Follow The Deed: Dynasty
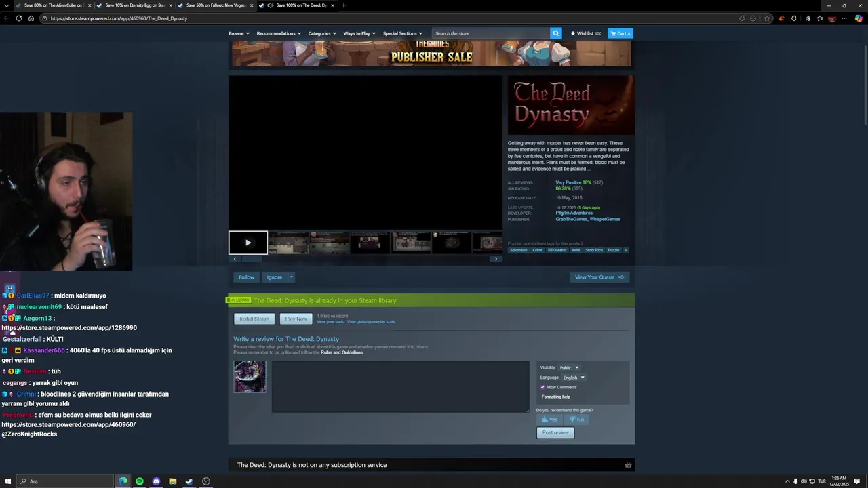This screenshot has height=488, width=868. [x=246, y=277]
